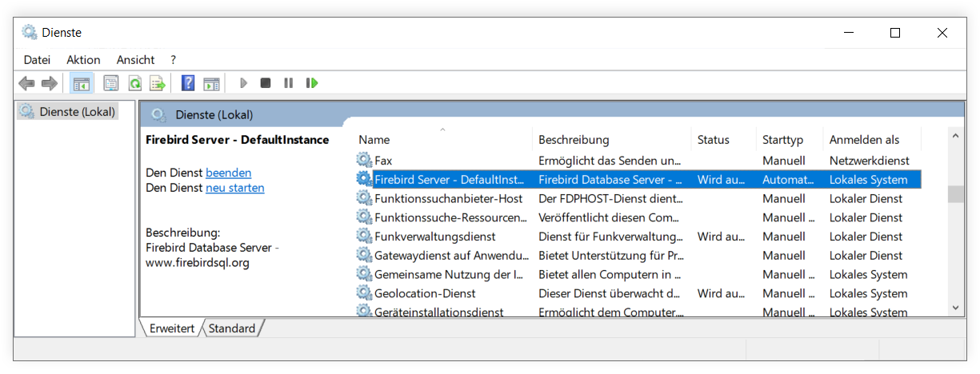980x374 pixels.
Task: Click 'Firebird Database Server - ...' description cell
Action: 610,180
